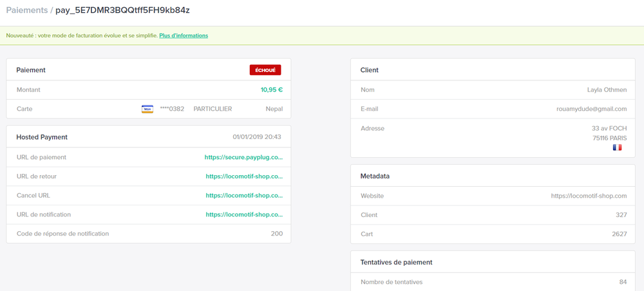Click the red ÉCHOUÉ status badge

[x=265, y=70]
